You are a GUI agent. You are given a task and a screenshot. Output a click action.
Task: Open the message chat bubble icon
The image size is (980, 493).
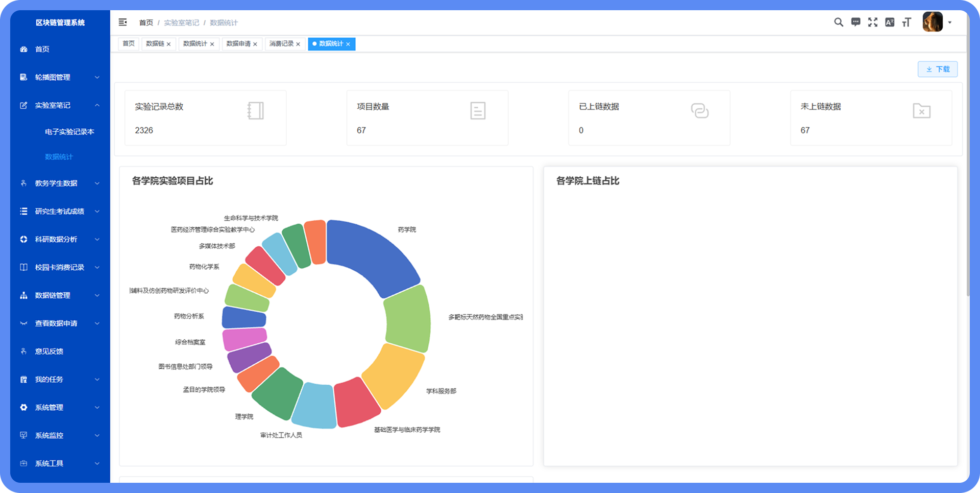tap(855, 22)
